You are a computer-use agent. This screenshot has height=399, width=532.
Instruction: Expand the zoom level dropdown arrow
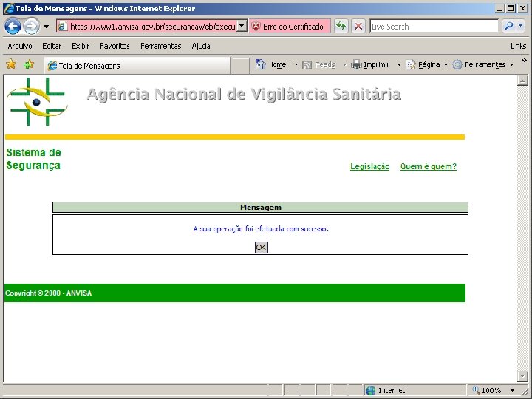[x=512, y=391]
